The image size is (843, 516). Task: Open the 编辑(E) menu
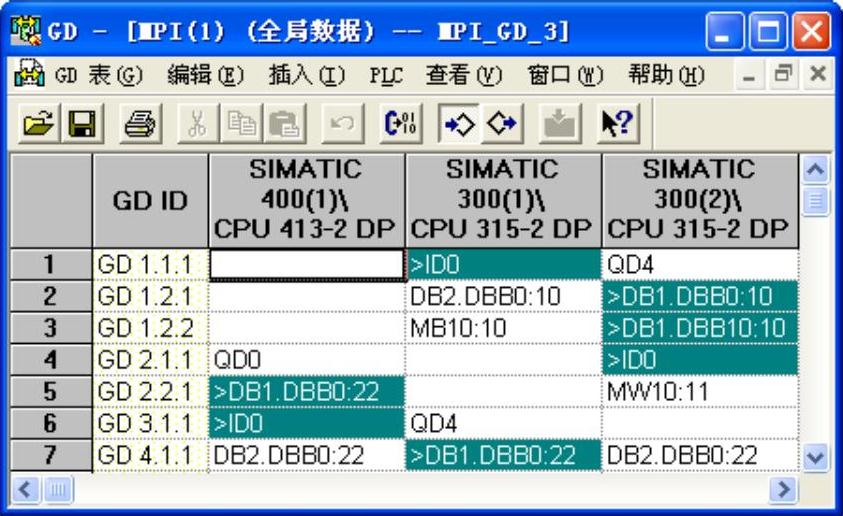point(205,75)
